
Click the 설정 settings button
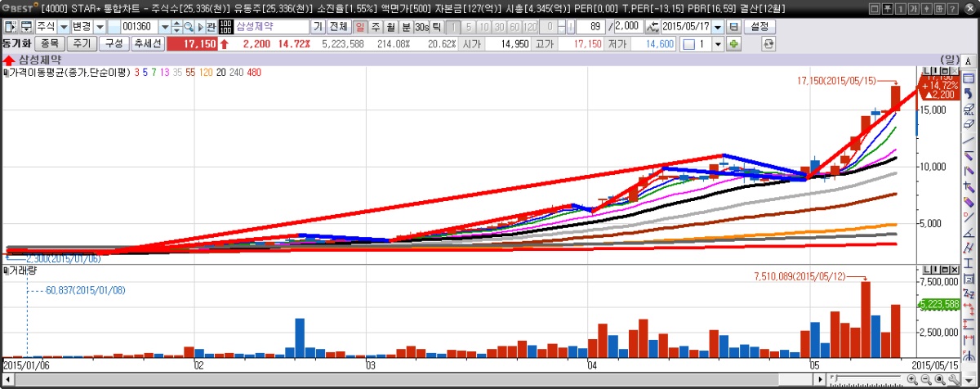pos(759,26)
